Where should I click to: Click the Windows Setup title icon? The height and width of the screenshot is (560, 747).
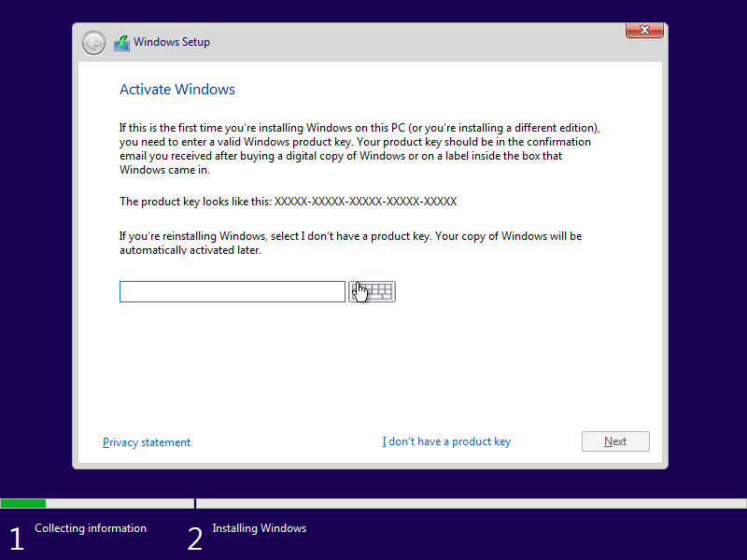click(121, 43)
